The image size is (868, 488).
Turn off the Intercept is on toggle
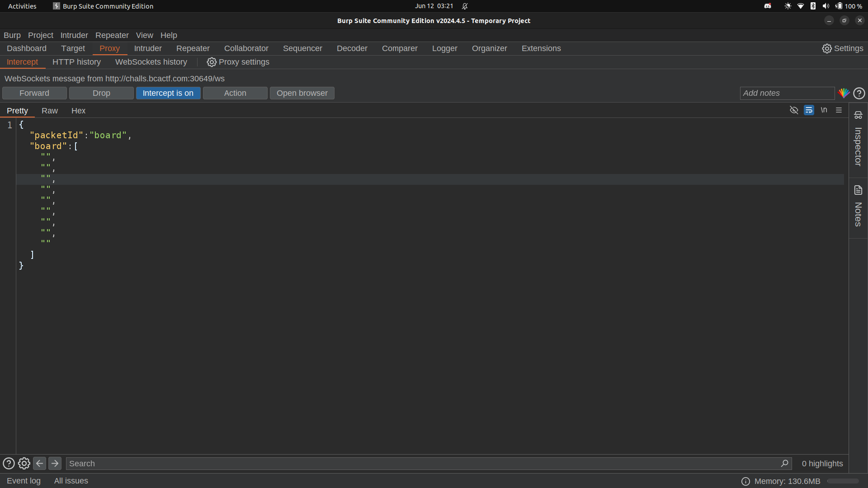(x=168, y=93)
